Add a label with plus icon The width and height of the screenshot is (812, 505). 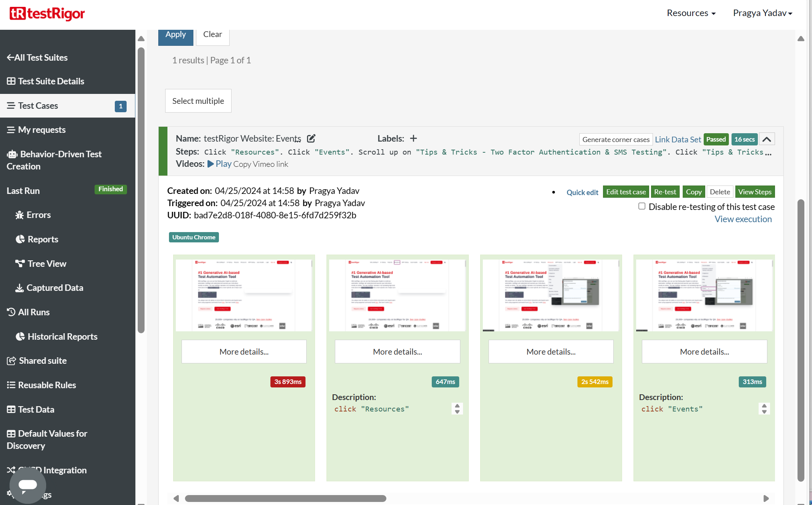[x=413, y=139]
